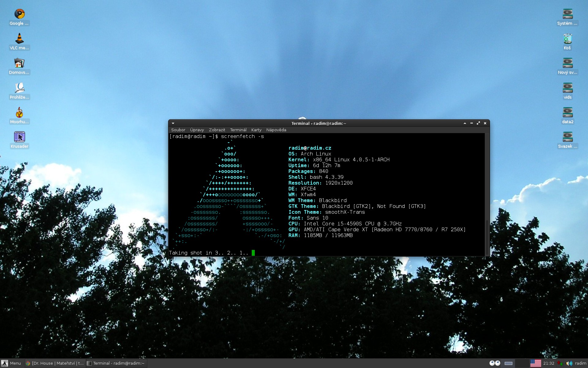Open the Karty menu in Terminal
Viewport: 588px width, 368px height.
point(256,130)
